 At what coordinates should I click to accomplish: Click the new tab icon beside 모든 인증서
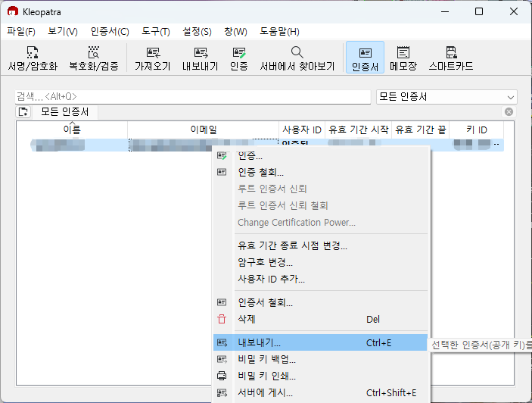pos(23,111)
